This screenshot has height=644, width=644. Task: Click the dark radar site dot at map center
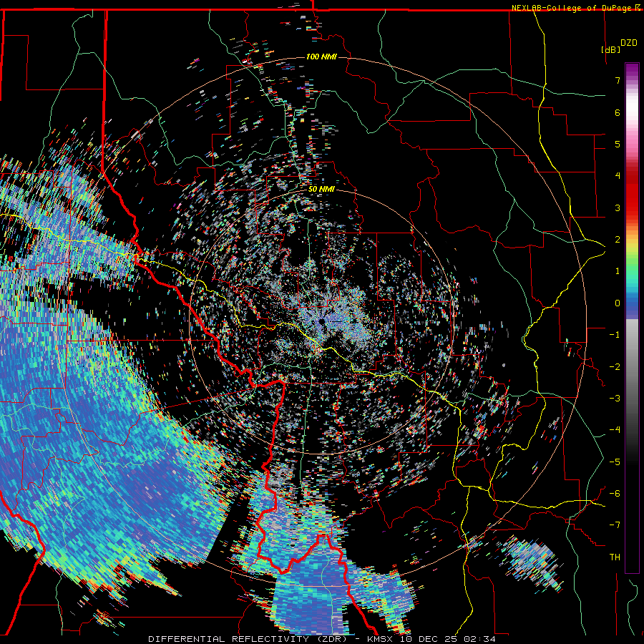pos(322,321)
